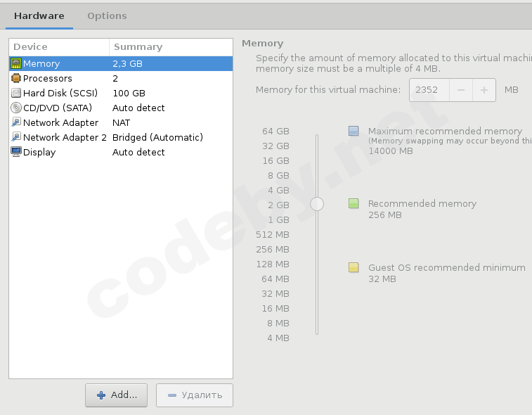This screenshot has height=415, width=532.
Task: Click the 16 MB slider scale label
Action: tap(275, 308)
